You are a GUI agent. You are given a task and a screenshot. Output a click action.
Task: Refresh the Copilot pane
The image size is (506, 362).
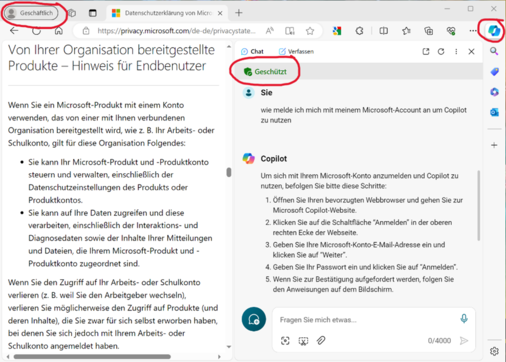pos(441,51)
